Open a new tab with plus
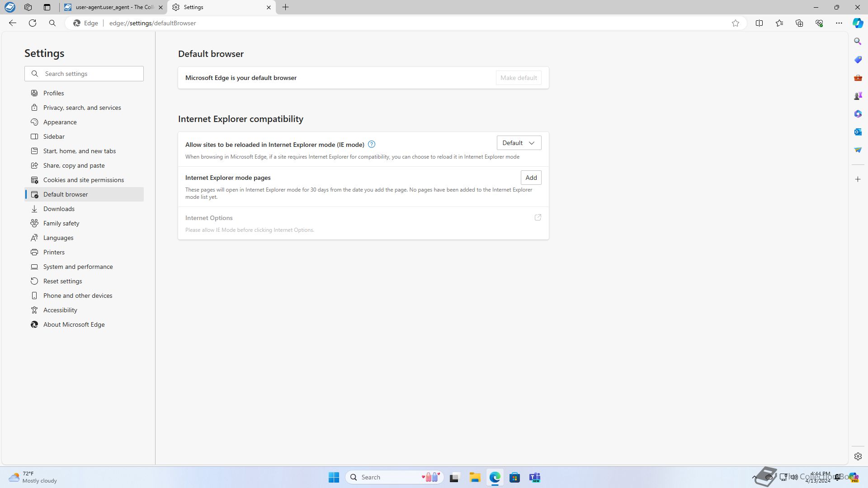Screen dimensions: 868x488 285,7
